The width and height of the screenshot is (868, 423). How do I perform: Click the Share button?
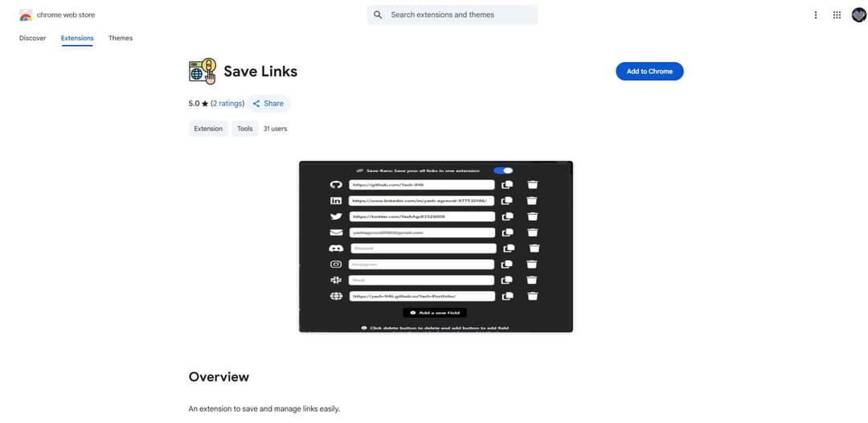tap(268, 103)
